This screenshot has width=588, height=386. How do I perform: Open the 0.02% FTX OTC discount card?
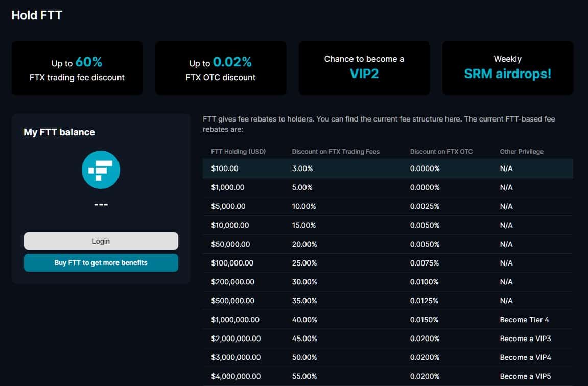point(221,68)
